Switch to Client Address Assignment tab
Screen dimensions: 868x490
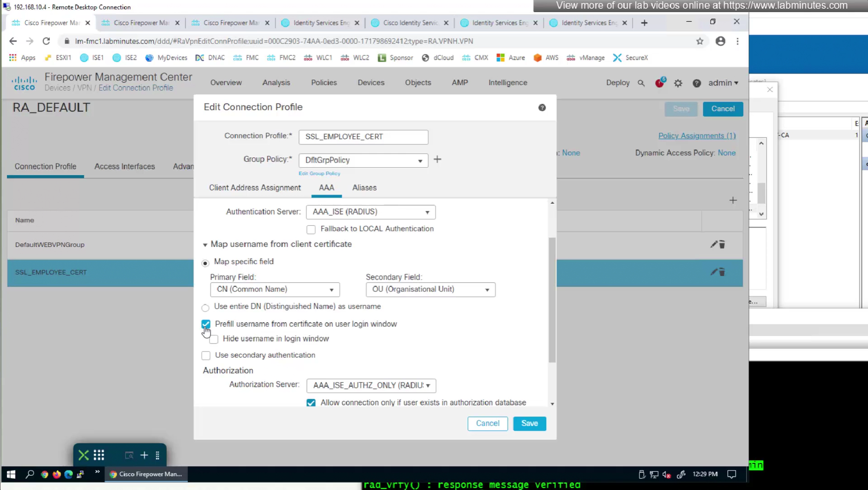click(x=255, y=188)
